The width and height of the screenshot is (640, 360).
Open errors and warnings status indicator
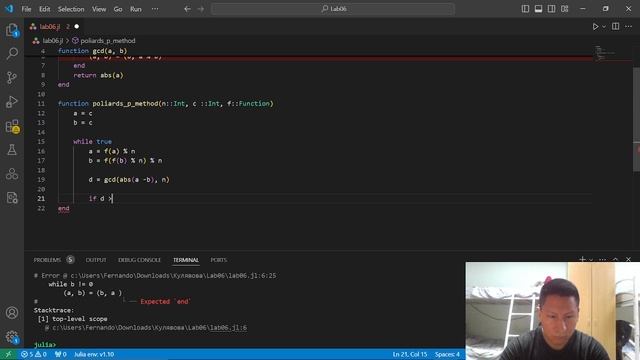coord(33,354)
